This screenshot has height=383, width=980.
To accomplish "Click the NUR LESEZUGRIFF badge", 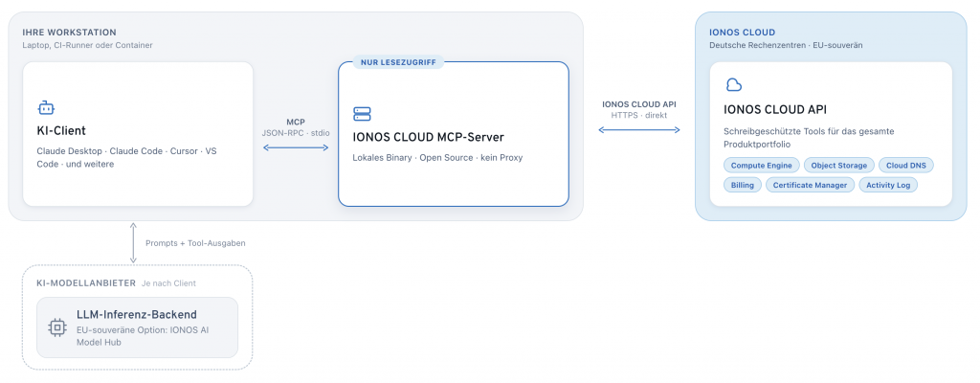I will click(x=398, y=62).
